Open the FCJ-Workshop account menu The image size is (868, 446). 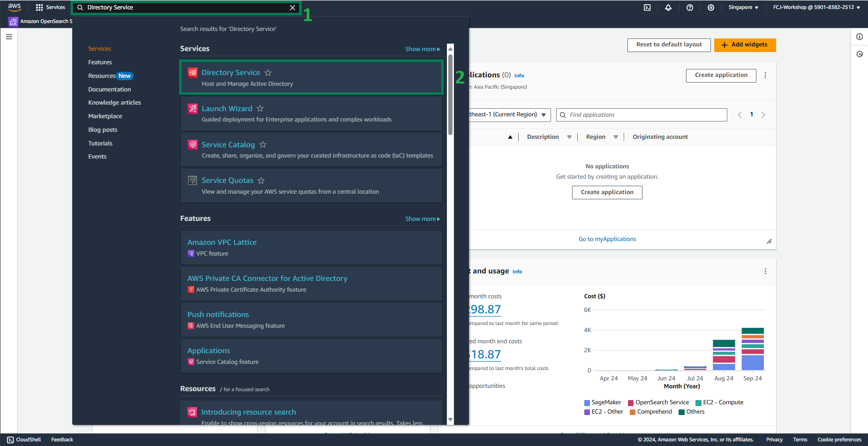[x=816, y=8]
